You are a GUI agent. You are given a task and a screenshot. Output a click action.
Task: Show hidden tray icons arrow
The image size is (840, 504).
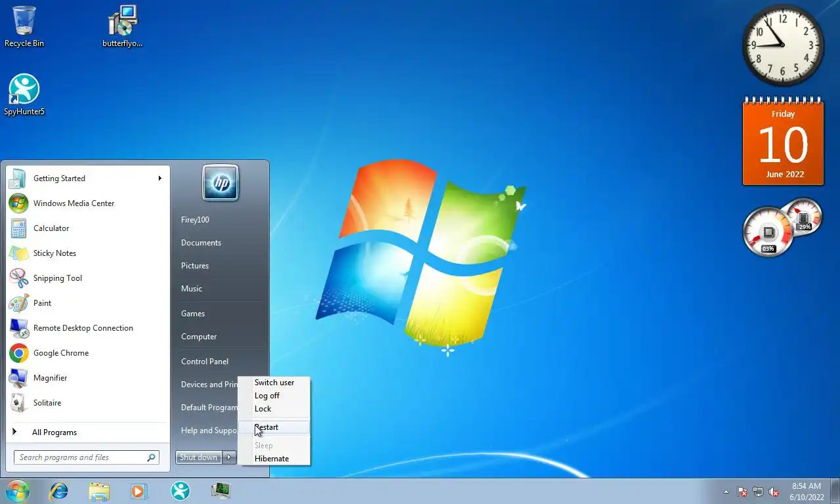[726, 492]
